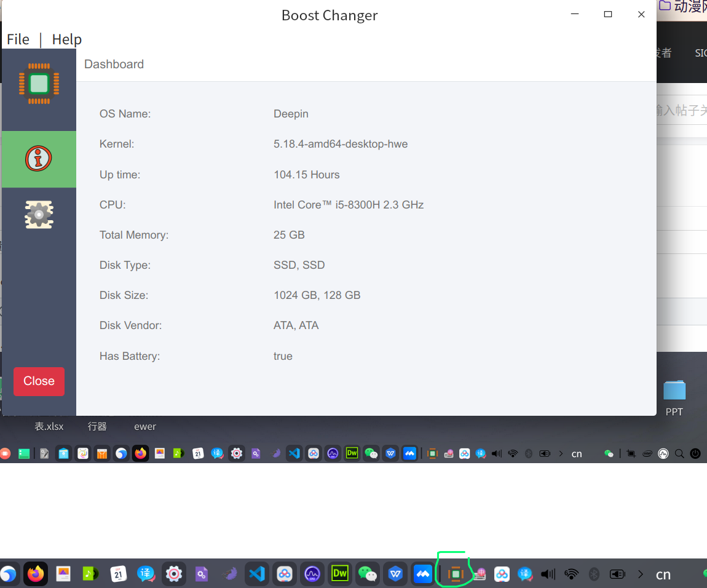Click the Intel tray icon in the upper dock
The height and width of the screenshot is (588, 707).
647,453
